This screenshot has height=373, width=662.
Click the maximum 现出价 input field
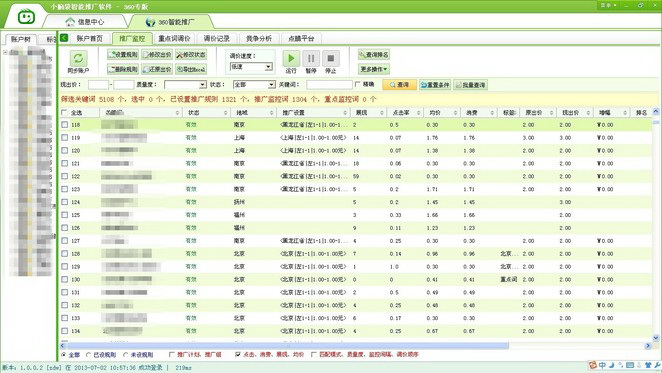(124, 85)
